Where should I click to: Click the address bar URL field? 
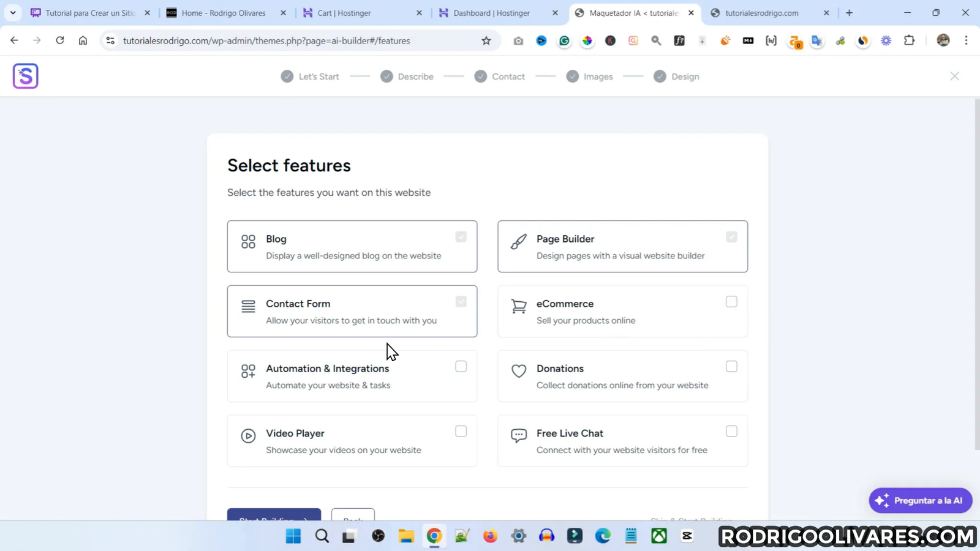click(x=266, y=40)
